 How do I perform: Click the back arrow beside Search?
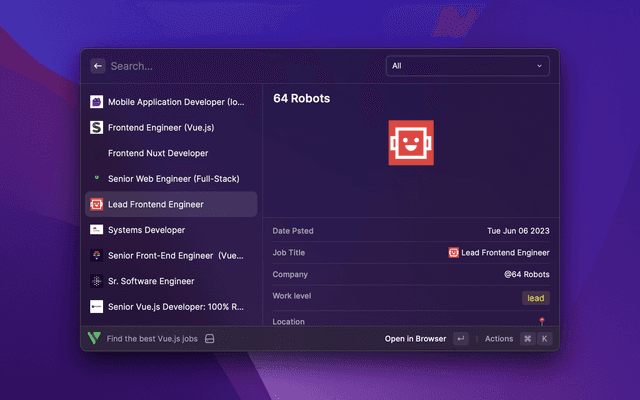pos(98,66)
